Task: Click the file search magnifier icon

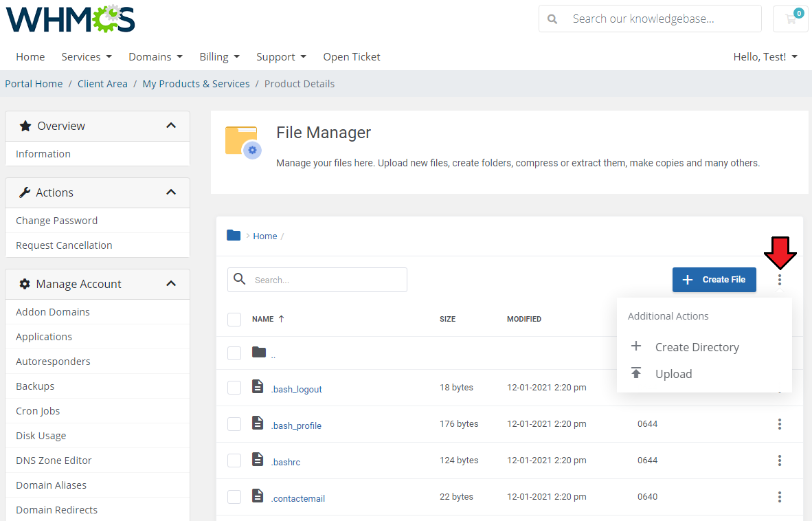Action: (239, 279)
